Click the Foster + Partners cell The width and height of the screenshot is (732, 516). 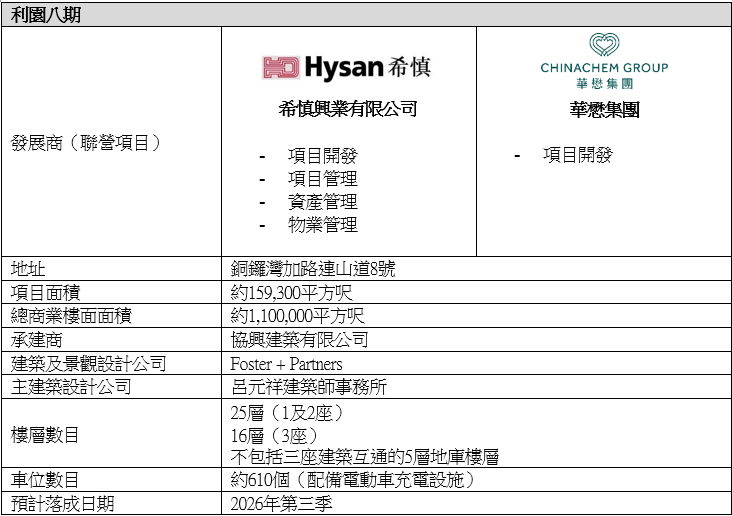point(286,363)
